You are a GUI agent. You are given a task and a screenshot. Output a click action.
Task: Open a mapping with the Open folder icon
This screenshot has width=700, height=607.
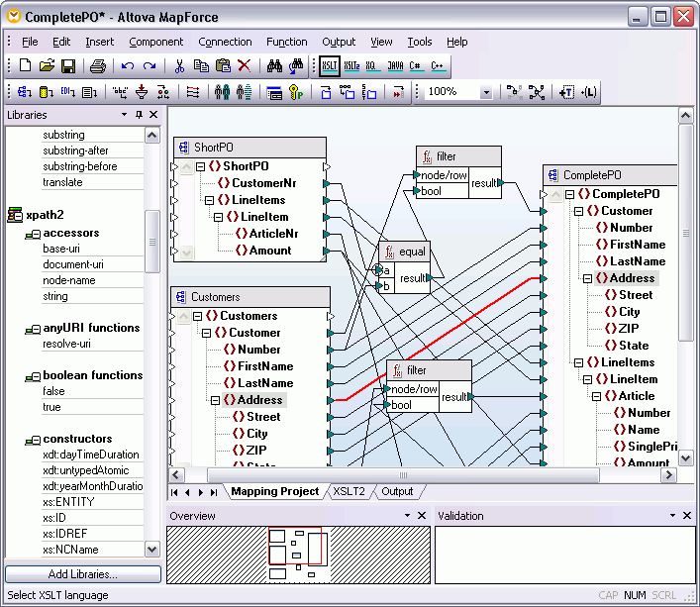[x=47, y=66]
